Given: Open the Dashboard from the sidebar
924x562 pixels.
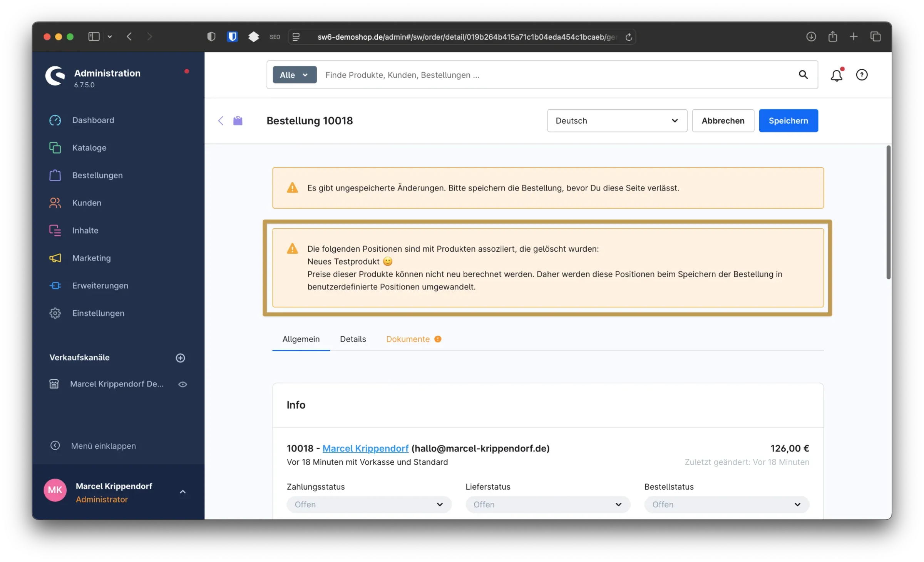Looking at the screenshot, I should pyautogui.click(x=93, y=120).
